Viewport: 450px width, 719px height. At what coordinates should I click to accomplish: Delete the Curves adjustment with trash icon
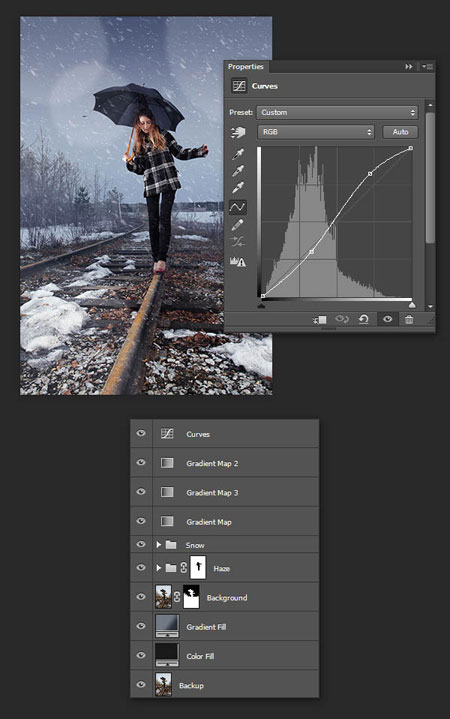point(409,319)
